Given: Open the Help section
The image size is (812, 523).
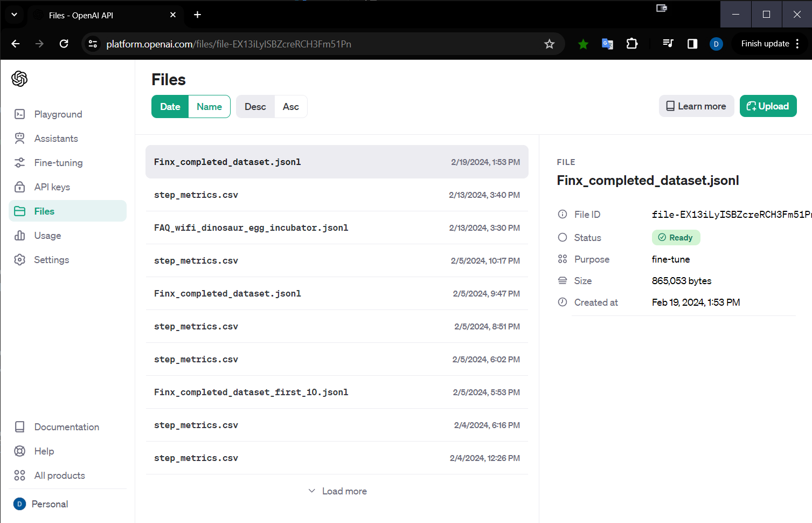Looking at the screenshot, I should click(44, 451).
